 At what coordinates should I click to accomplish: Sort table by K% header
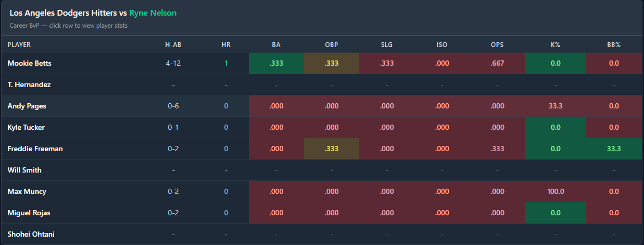[555, 45]
